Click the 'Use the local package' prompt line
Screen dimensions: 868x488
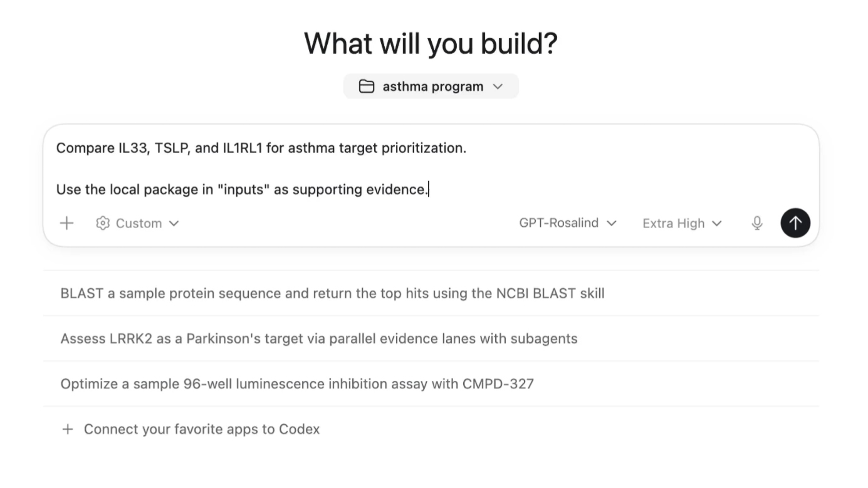(x=241, y=189)
